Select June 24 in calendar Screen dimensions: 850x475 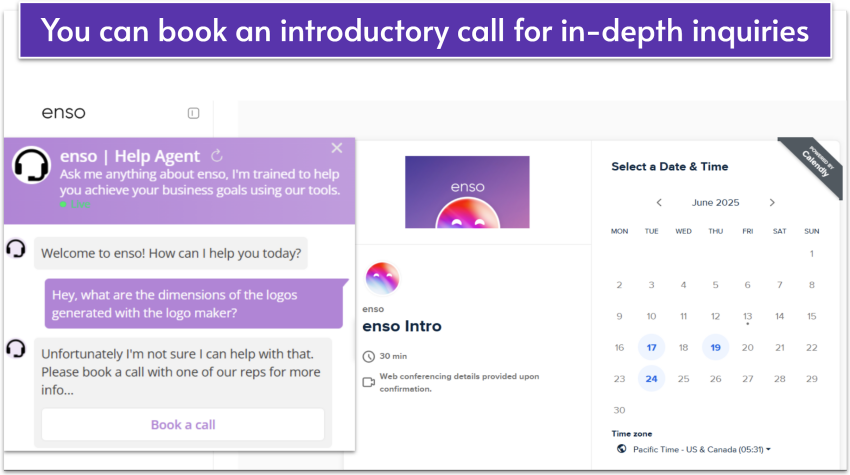point(651,378)
